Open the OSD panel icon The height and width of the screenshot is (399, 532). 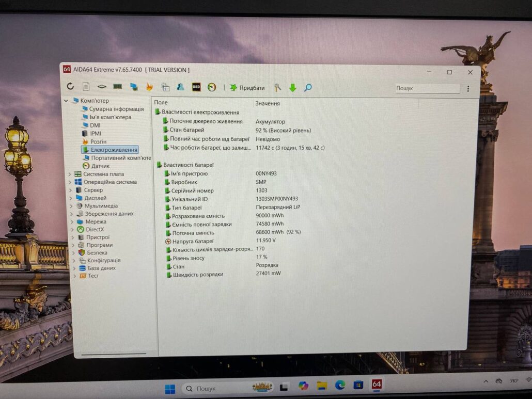tap(196, 87)
